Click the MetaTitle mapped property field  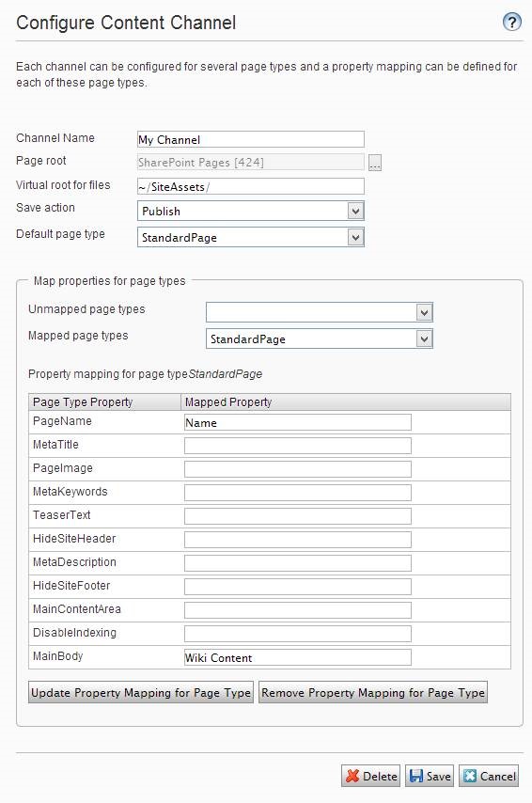coord(298,446)
